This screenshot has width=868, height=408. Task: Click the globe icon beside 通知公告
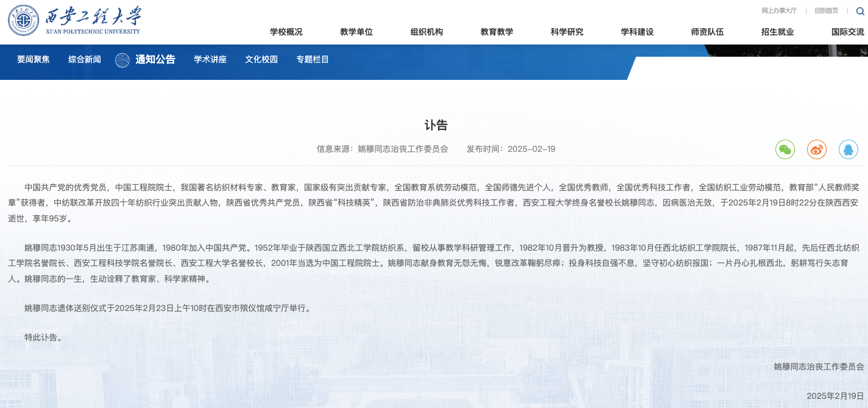pos(122,60)
